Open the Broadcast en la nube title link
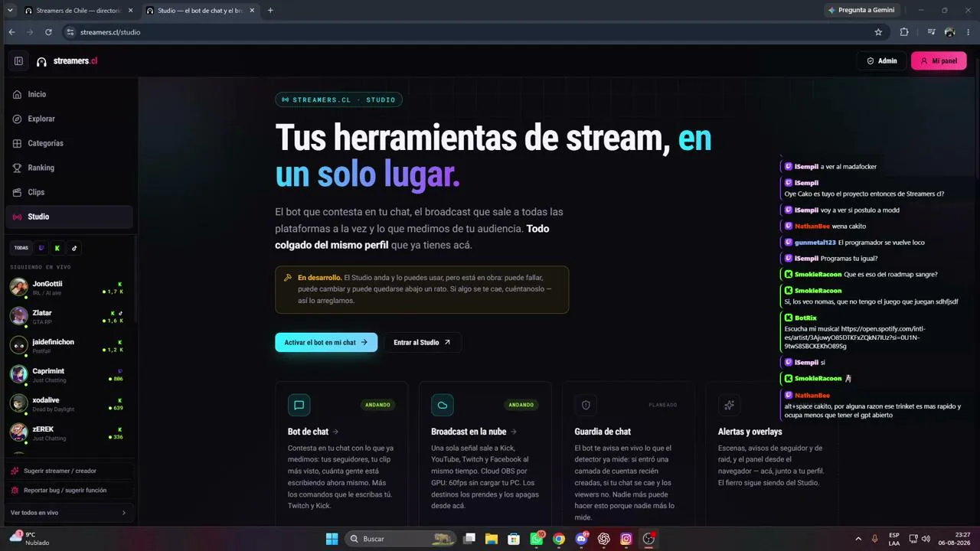 pos(474,432)
